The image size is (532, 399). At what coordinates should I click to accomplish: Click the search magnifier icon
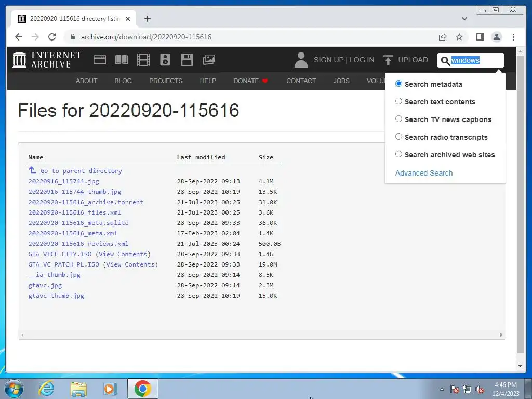445,61
